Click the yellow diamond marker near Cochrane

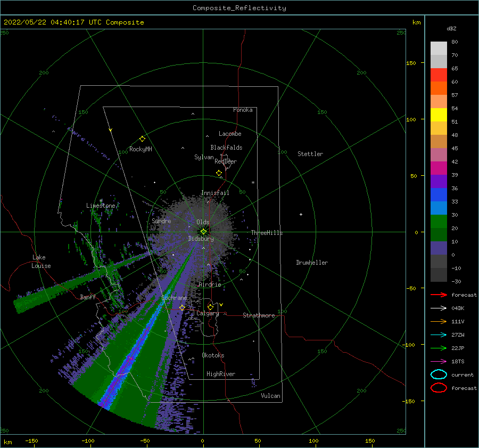pyautogui.click(x=182, y=307)
